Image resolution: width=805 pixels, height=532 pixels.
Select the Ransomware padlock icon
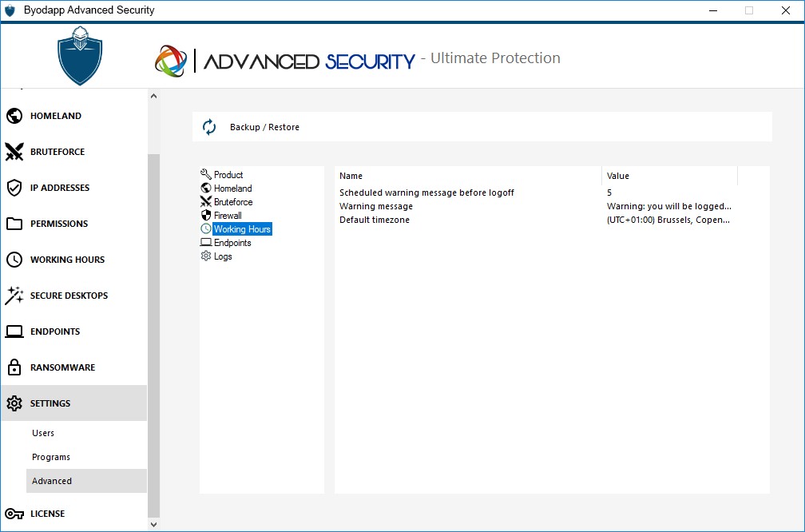[14, 367]
